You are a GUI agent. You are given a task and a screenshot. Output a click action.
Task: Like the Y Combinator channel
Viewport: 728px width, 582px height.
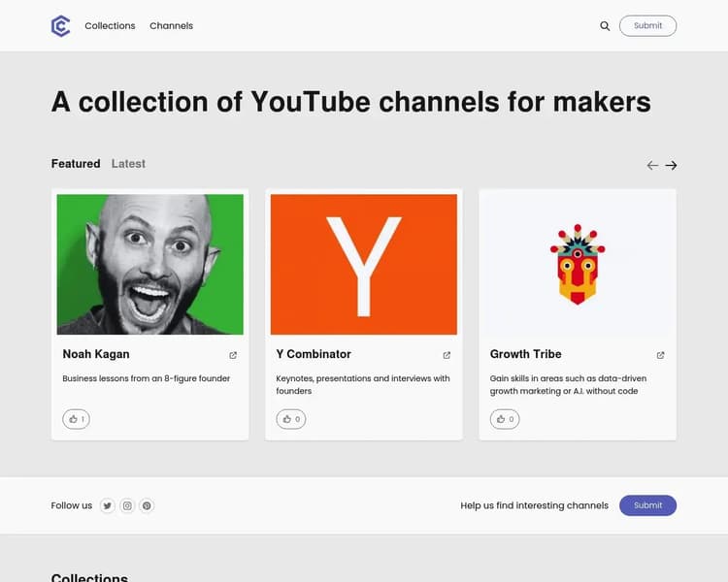point(291,419)
